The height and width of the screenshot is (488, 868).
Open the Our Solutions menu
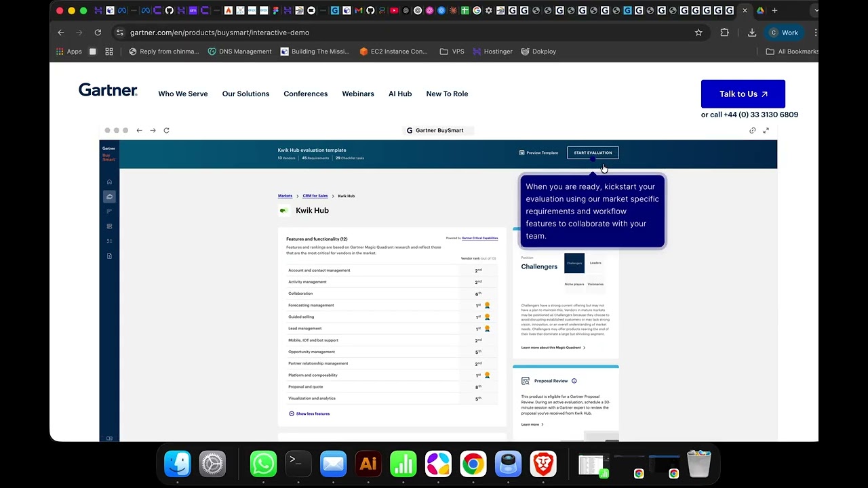245,94
